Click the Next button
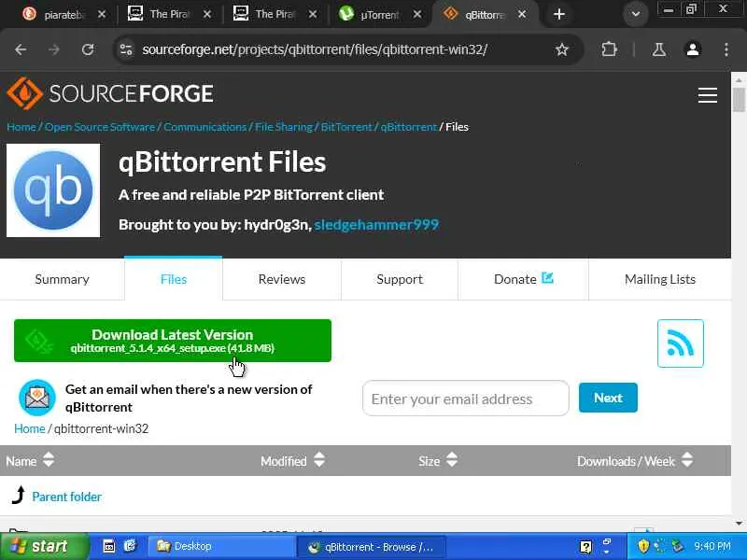The width and height of the screenshot is (747, 560). pos(608,398)
